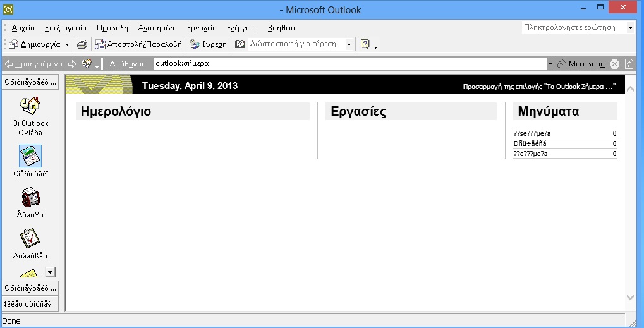Click the stop loading X icon
The width and height of the screenshot is (644, 328).
point(614,64)
